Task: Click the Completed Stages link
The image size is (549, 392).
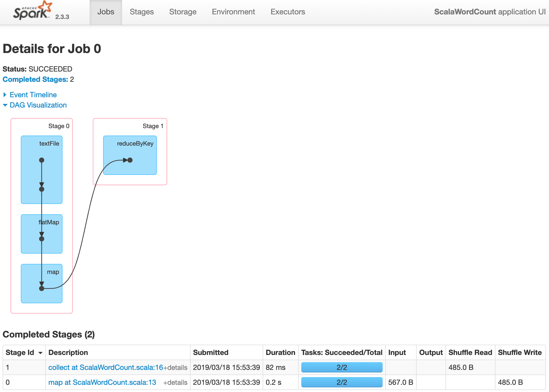Action: point(35,79)
